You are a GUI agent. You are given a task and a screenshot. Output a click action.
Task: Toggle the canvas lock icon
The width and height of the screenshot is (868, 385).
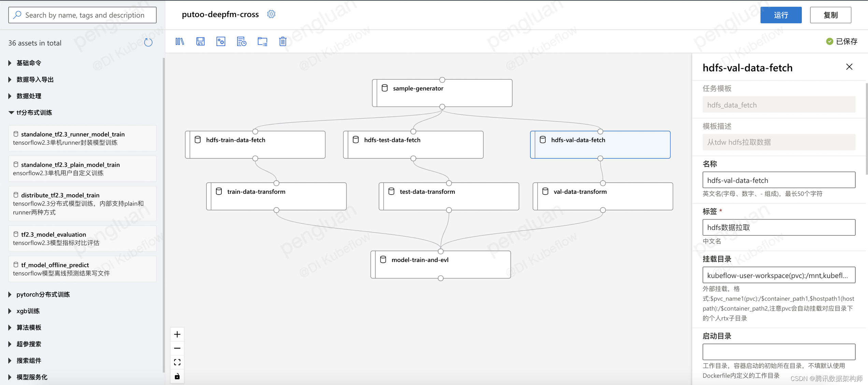(x=177, y=376)
